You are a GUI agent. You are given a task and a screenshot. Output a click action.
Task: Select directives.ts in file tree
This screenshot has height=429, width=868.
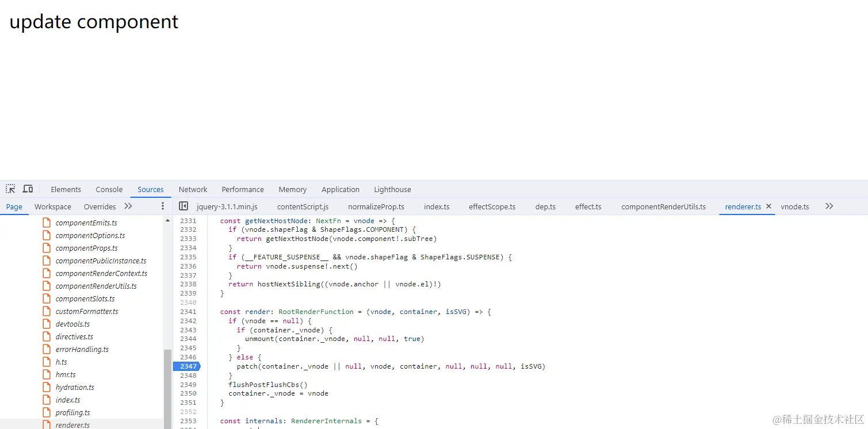74,336
